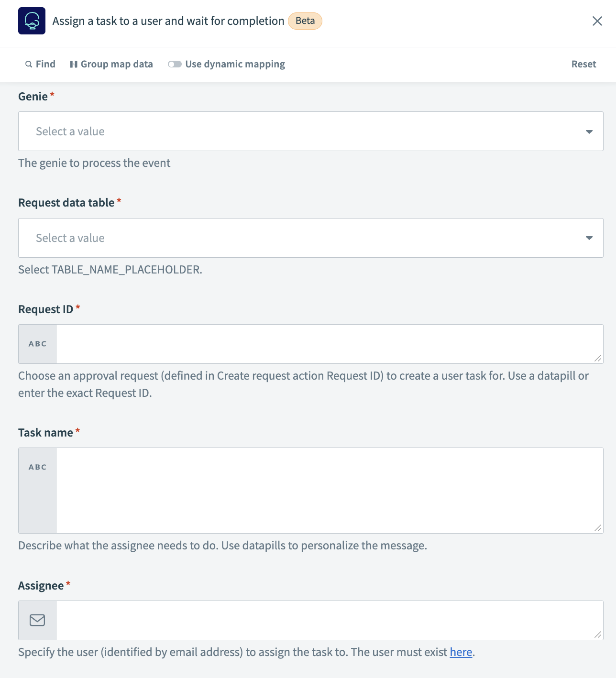This screenshot has width=616, height=678.
Task: Click the genie app logo in the header
Action: click(x=32, y=21)
